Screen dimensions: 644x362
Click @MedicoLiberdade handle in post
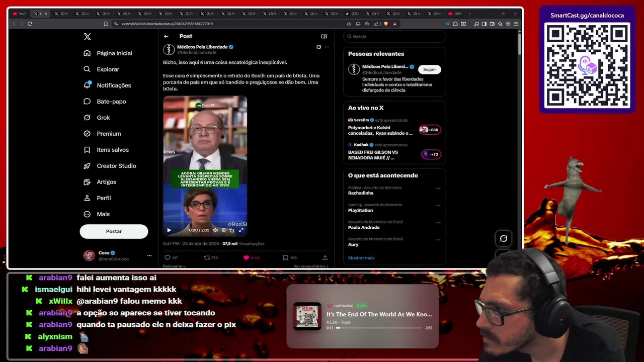pyautogui.click(x=197, y=52)
